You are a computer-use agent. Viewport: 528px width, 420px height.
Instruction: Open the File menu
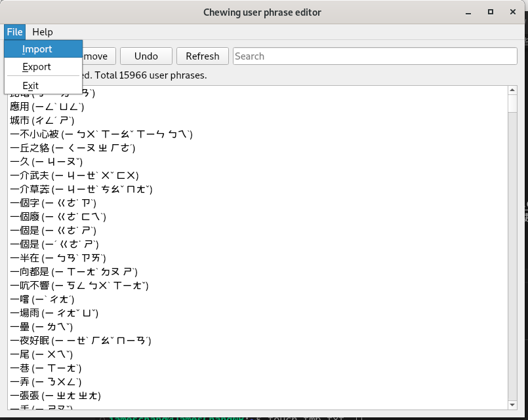point(15,32)
